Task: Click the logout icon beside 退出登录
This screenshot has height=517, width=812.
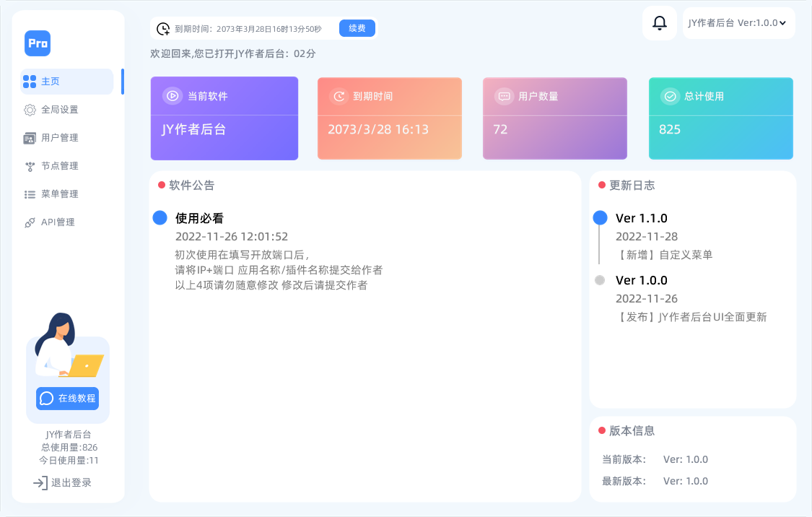Action: coord(42,482)
